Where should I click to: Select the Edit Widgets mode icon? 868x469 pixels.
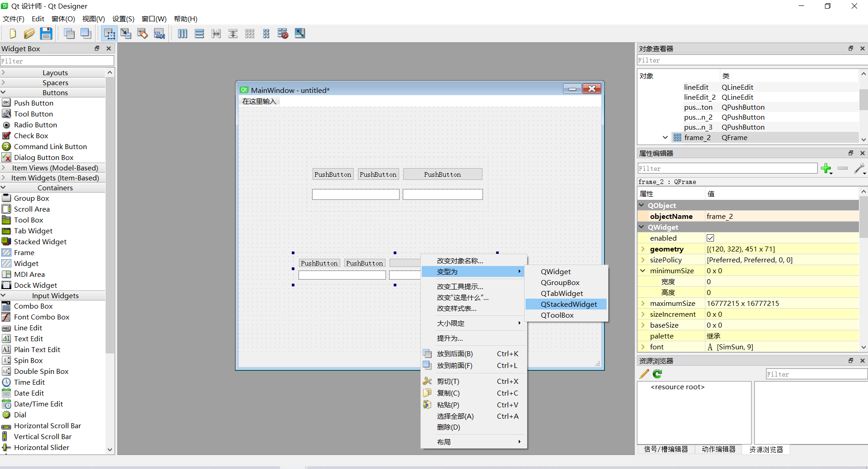point(109,34)
